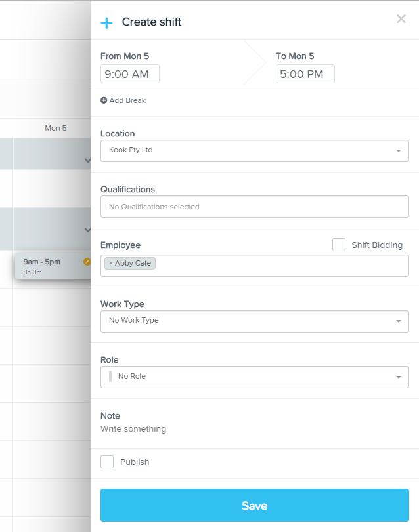
Task: Expand the lower chevron in the calendar column
Action: [86, 230]
